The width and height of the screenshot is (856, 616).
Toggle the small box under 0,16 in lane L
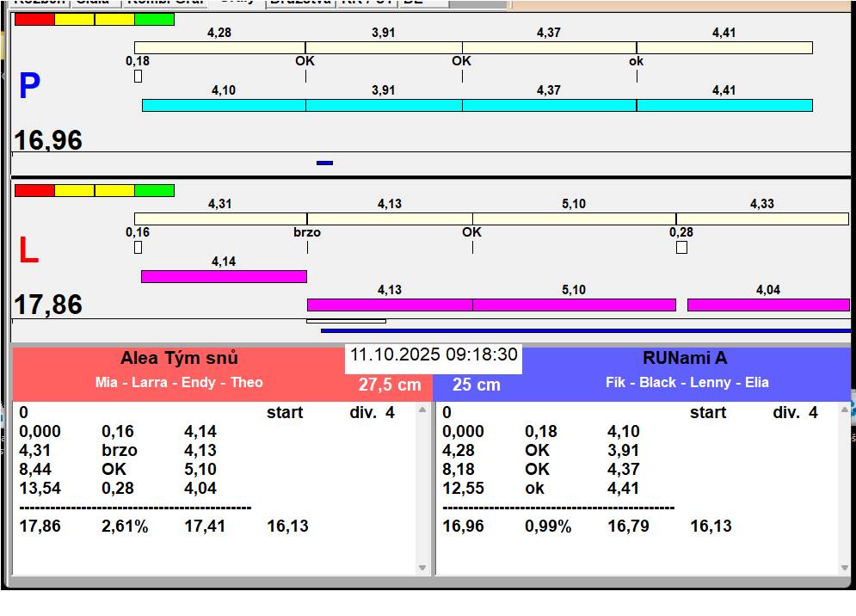click(x=138, y=248)
